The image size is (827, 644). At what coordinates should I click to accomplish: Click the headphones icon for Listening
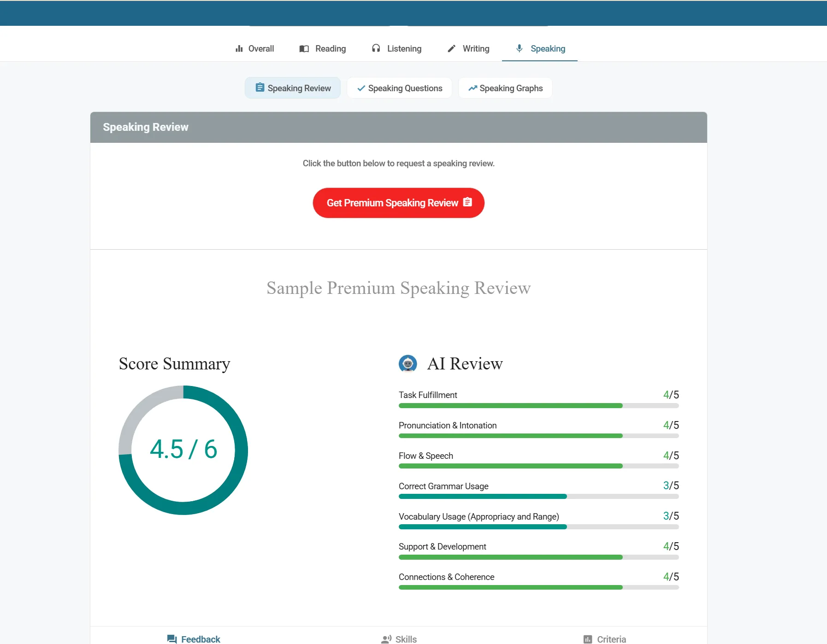[376, 48]
